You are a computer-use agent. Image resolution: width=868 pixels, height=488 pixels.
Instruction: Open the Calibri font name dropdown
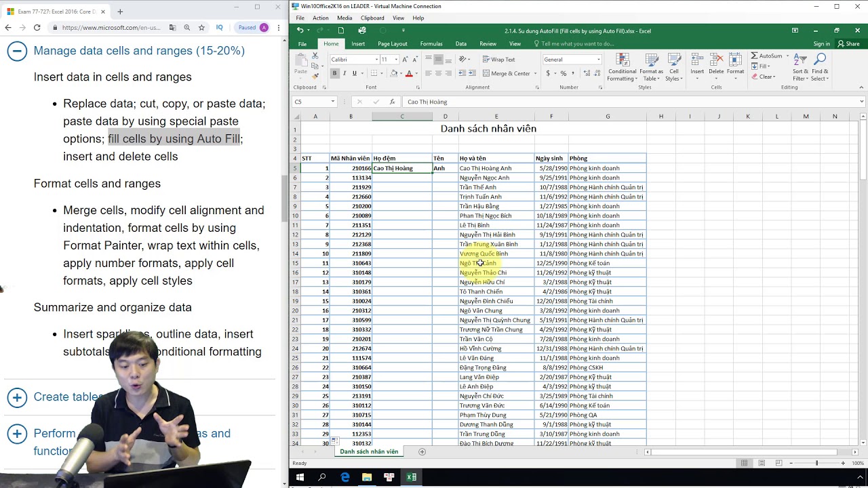[x=376, y=60]
